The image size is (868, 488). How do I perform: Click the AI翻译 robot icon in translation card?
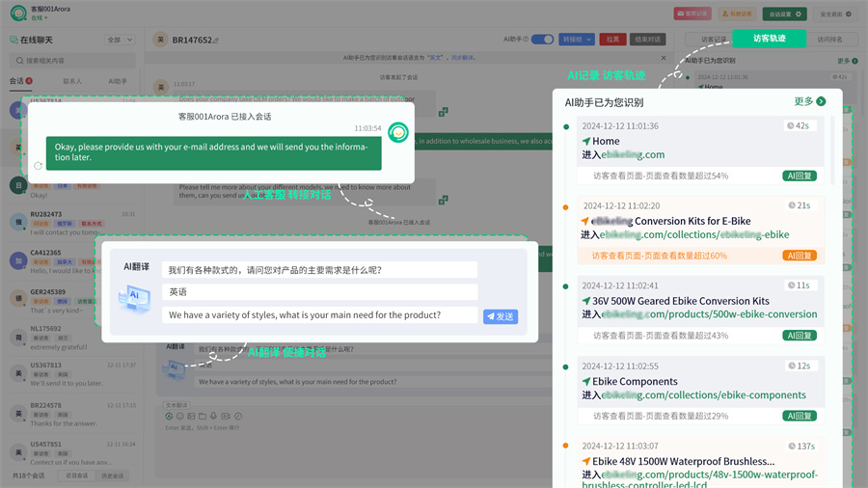[134, 298]
